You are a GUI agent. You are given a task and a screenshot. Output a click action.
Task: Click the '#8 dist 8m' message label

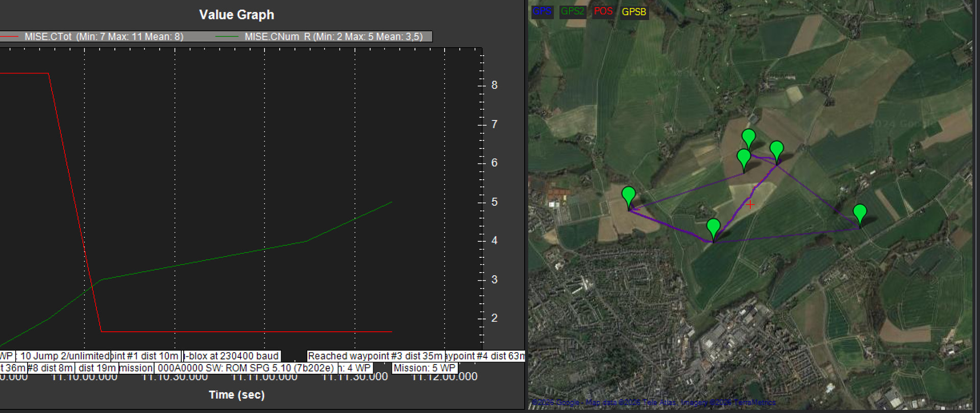point(50,368)
